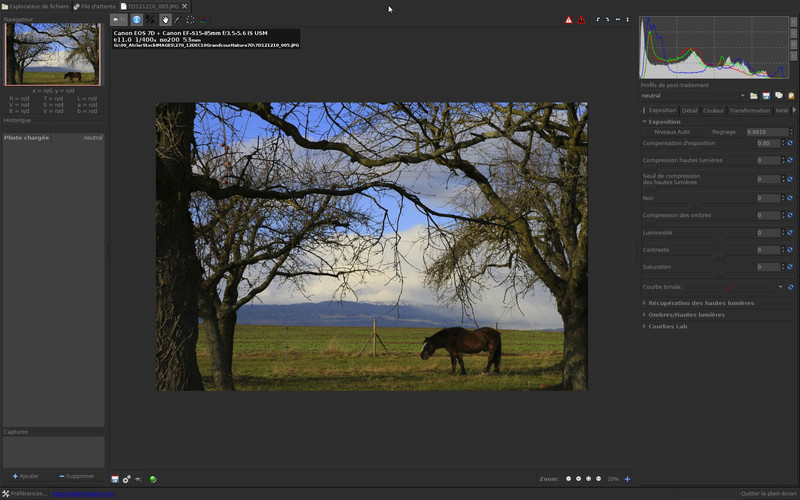Save the current image from bottom toolbar

tap(115, 479)
